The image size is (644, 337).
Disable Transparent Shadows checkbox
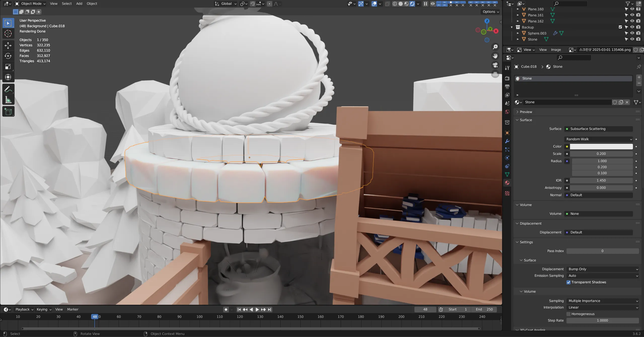coord(568,282)
